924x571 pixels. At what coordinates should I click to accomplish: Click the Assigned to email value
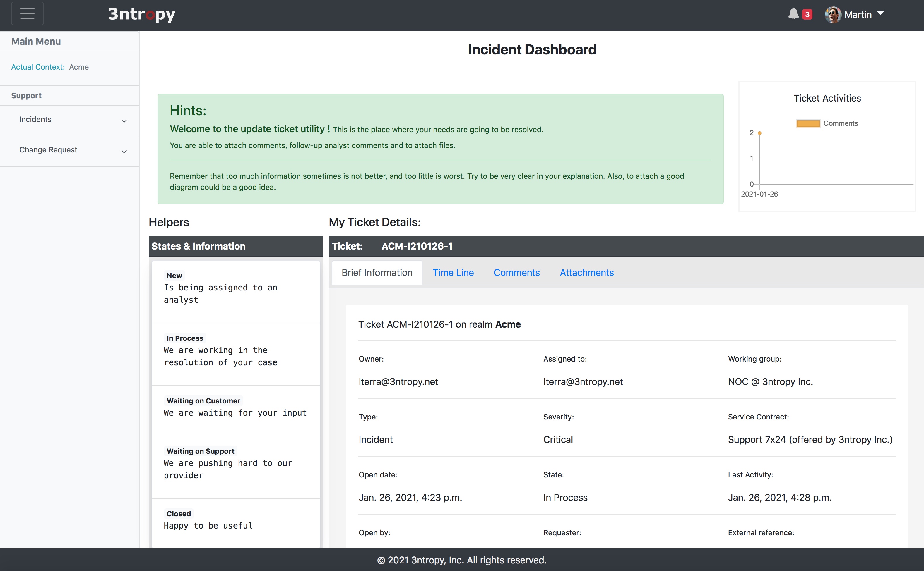583,382
